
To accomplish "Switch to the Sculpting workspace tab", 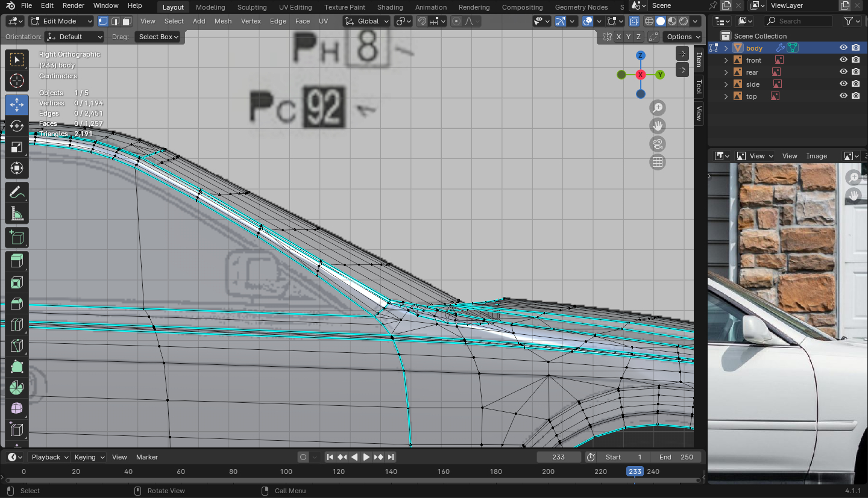I will 252,7.
